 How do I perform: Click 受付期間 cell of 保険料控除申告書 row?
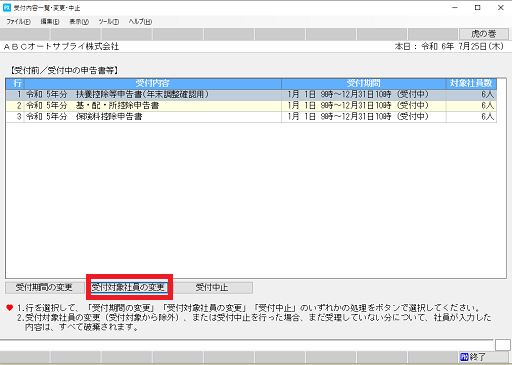[364, 116]
